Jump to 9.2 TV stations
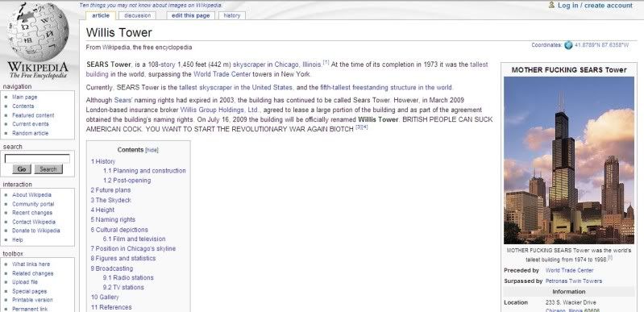 (123, 287)
